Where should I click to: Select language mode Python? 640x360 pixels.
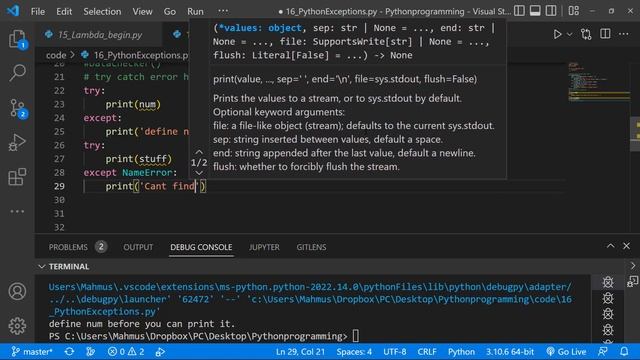[x=461, y=351]
